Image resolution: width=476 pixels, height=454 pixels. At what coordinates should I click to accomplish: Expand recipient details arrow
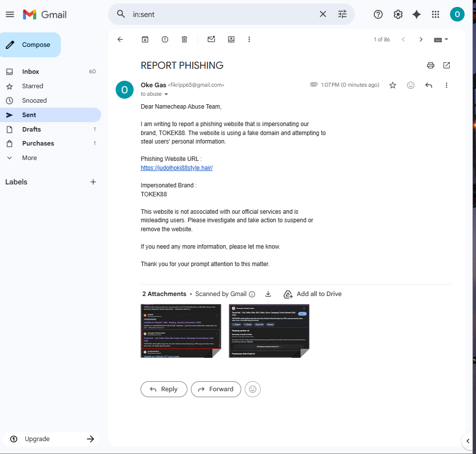coord(166,94)
